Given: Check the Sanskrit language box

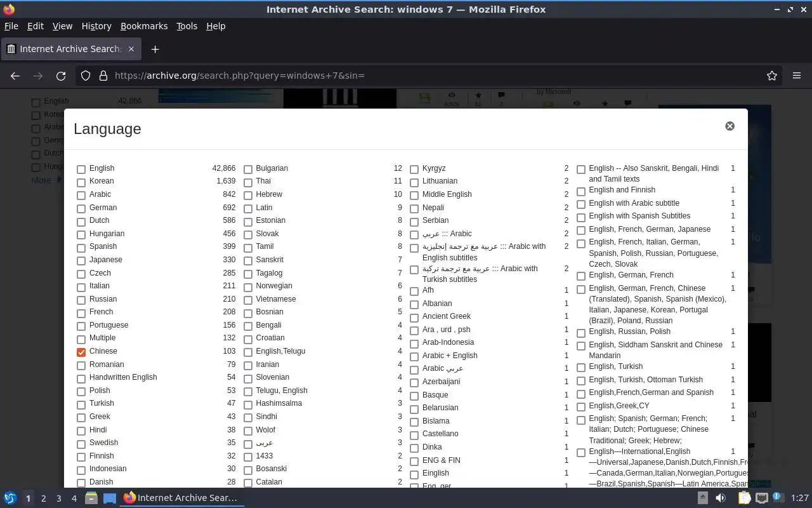Looking at the screenshot, I should [x=248, y=261].
